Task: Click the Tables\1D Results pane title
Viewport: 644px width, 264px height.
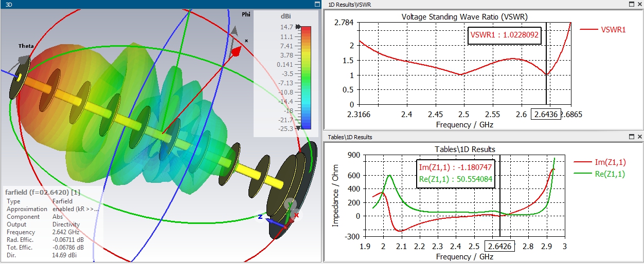Action: tap(350, 137)
